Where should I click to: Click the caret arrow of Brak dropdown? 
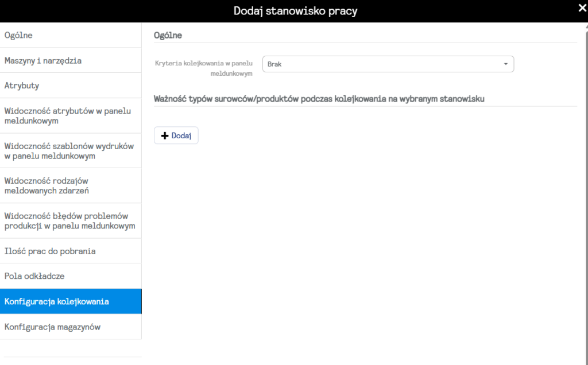[x=505, y=64]
